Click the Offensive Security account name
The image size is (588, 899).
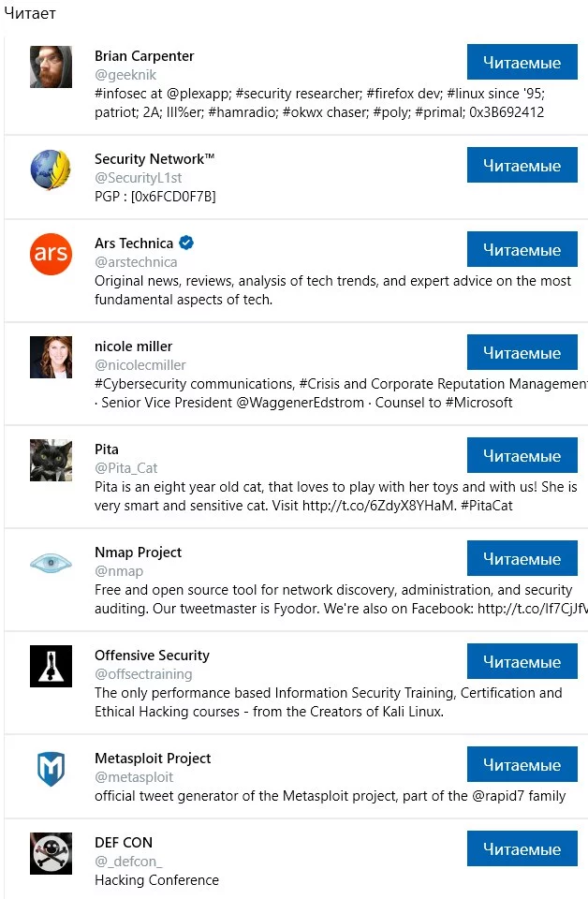152,656
